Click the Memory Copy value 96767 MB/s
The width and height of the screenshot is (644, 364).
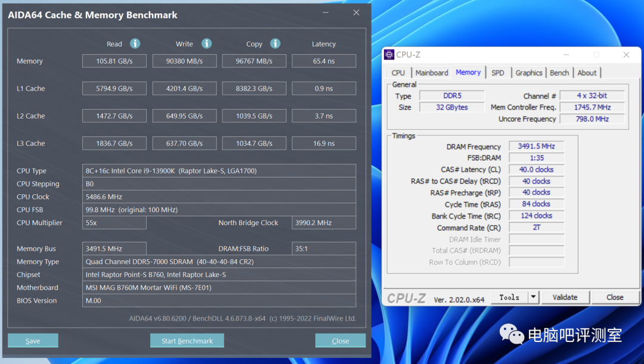click(254, 61)
